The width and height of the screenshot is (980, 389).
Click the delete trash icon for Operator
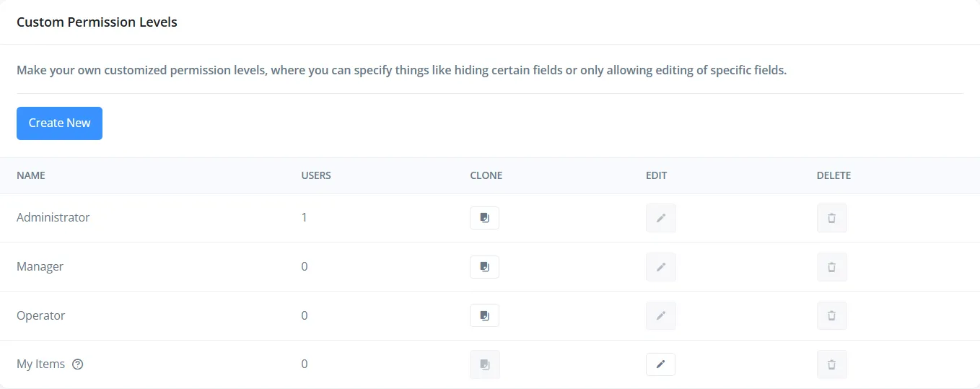tap(832, 315)
